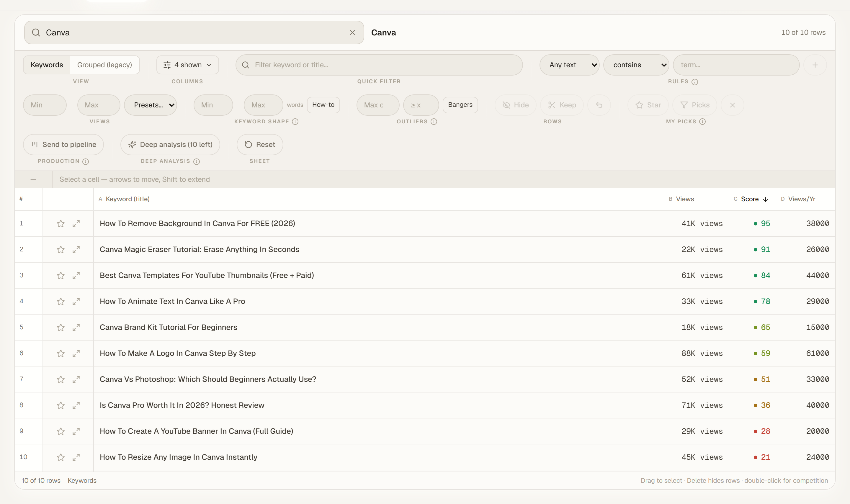Focus the views Min input

[45, 105]
